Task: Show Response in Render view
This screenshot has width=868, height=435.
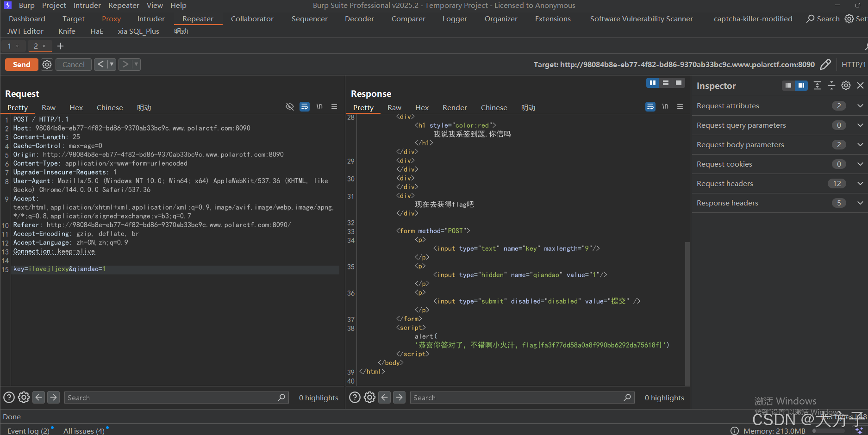Action: [455, 107]
